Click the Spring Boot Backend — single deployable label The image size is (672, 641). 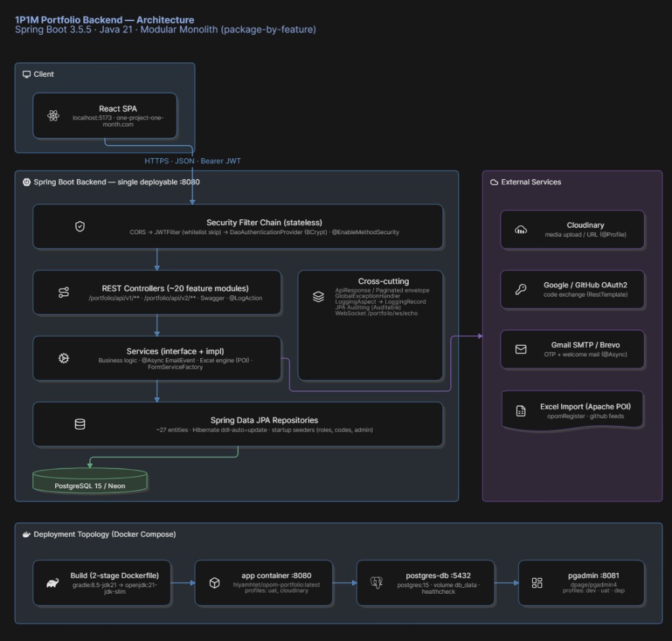pos(117,182)
